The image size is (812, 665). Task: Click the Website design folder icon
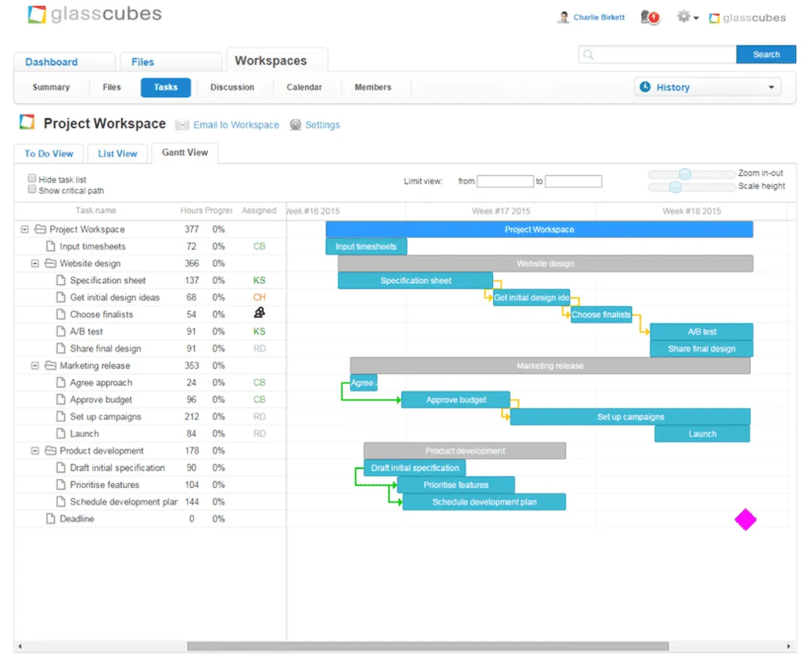click(49, 263)
